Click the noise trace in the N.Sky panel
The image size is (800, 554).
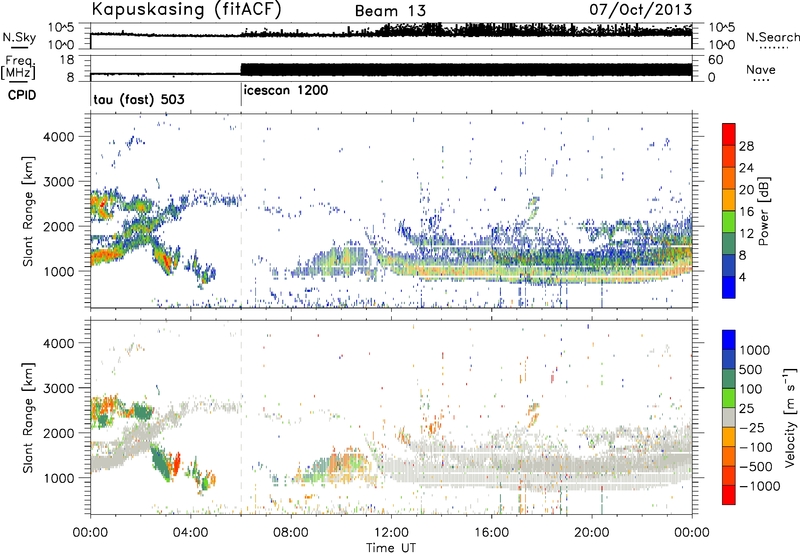pos(391,32)
